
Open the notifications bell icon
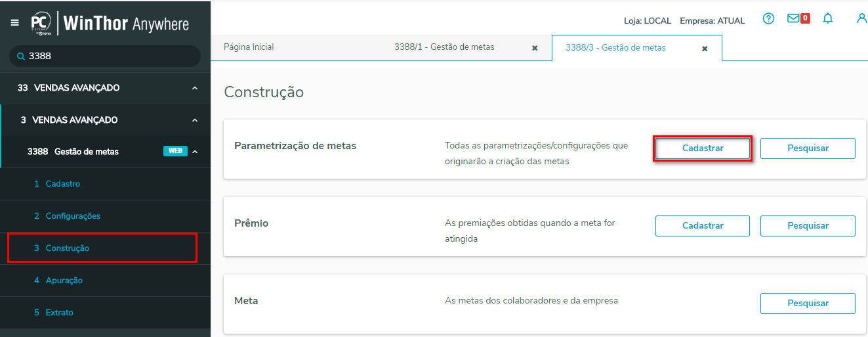pos(828,19)
